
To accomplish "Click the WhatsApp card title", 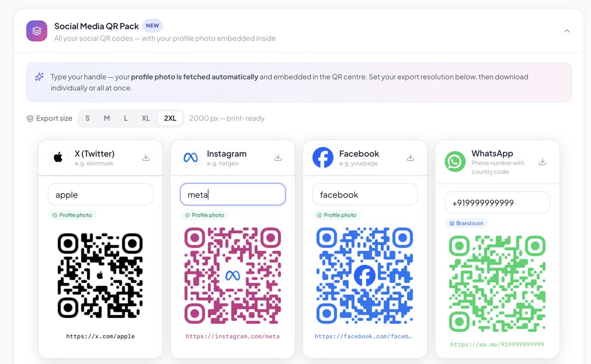I will point(492,153).
